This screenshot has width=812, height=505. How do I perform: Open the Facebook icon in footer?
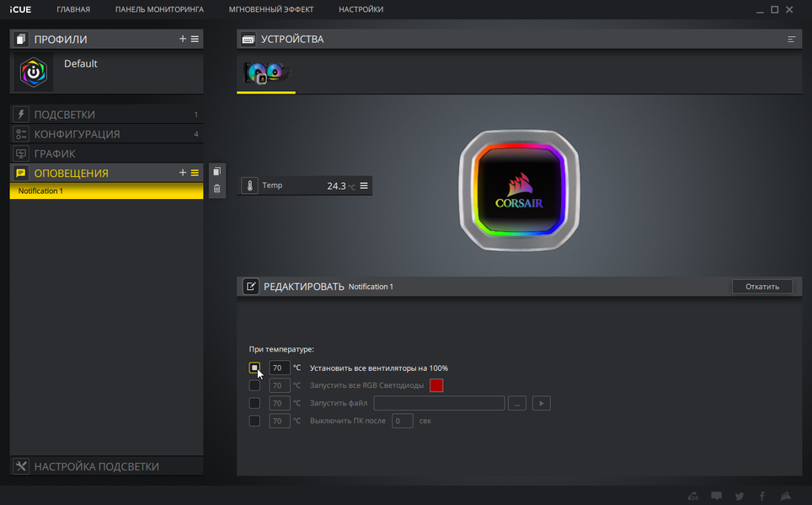click(x=761, y=496)
